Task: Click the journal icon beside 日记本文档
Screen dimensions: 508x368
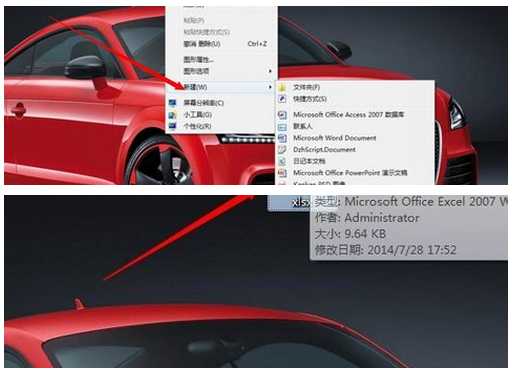Action: (282, 161)
